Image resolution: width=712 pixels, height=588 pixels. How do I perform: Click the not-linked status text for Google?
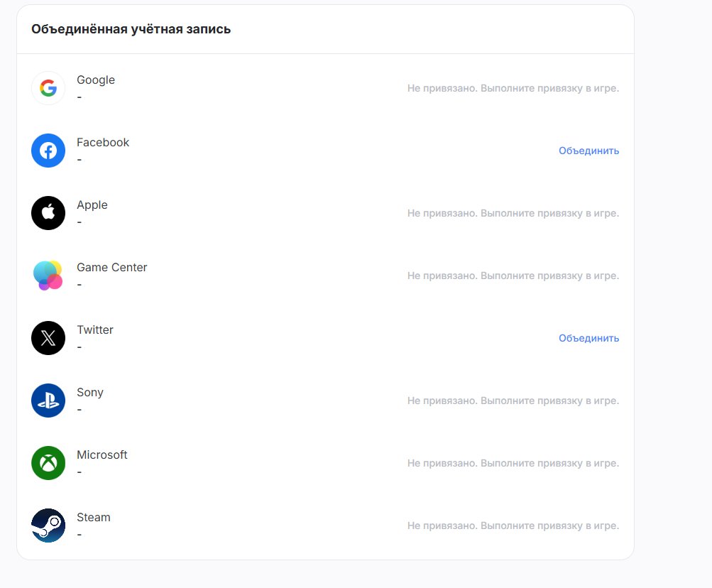513,88
